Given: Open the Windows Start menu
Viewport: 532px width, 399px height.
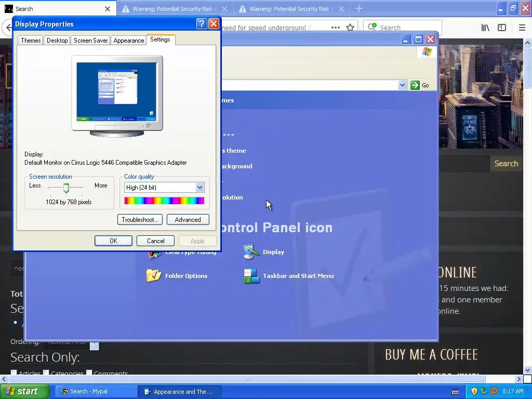Looking at the screenshot, I should [x=24, y=391].
